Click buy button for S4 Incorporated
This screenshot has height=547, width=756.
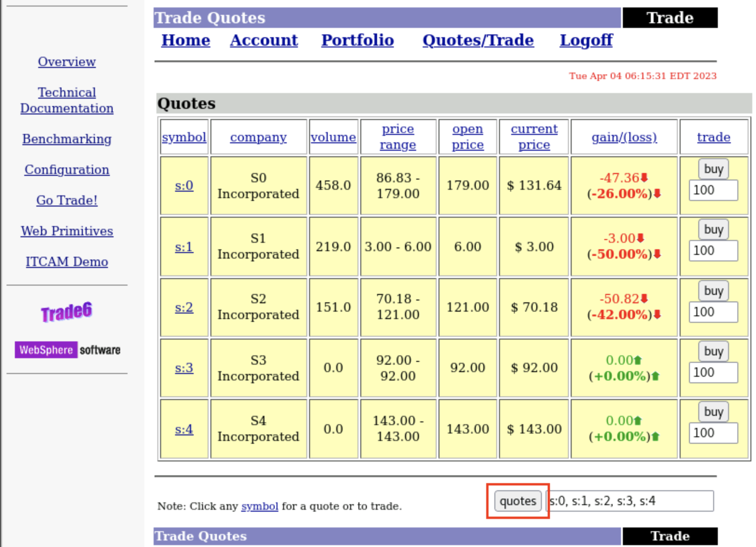(x=714, y=412)
